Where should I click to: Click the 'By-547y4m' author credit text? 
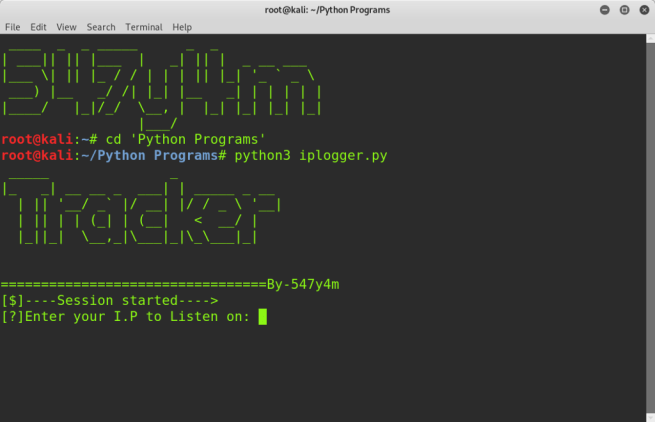pyautogui.click(x=303, y=285)
